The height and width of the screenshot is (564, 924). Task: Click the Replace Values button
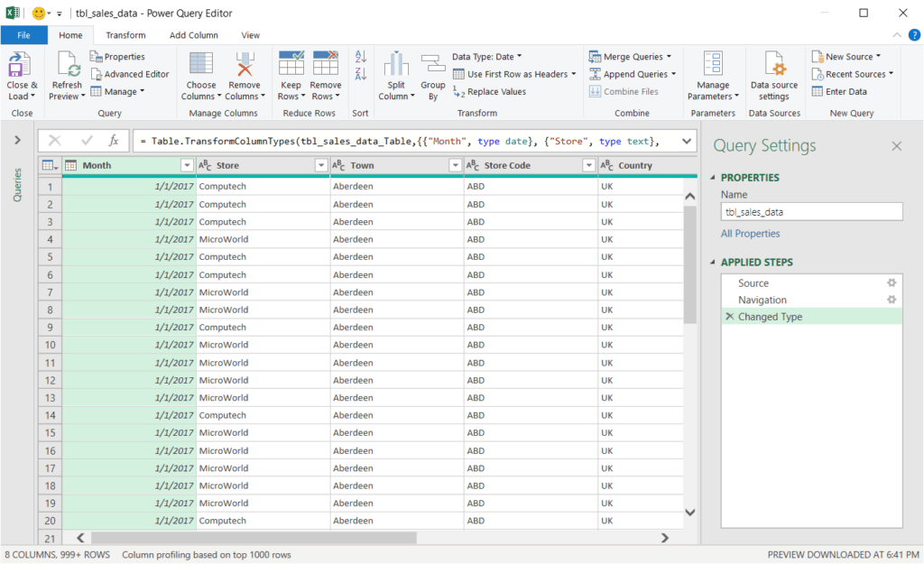tap(490, 92)
